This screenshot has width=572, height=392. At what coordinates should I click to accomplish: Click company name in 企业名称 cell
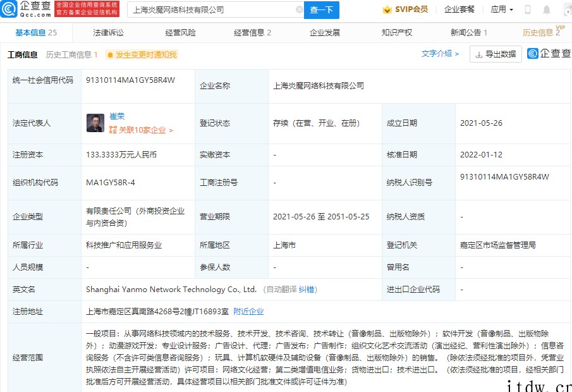click(x=319, y=86)
